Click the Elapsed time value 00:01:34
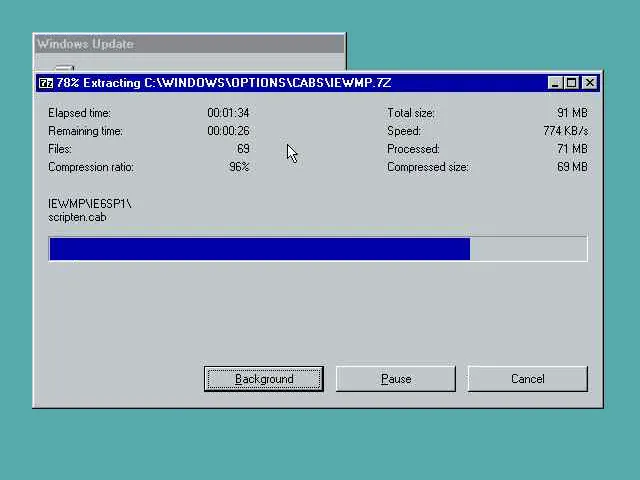This screenshot has height=480, width=640. [x=228, y=113]
